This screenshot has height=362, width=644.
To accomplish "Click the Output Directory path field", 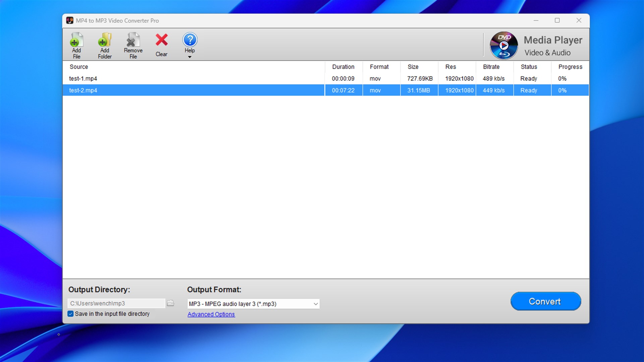I will [x=116, y=303].
